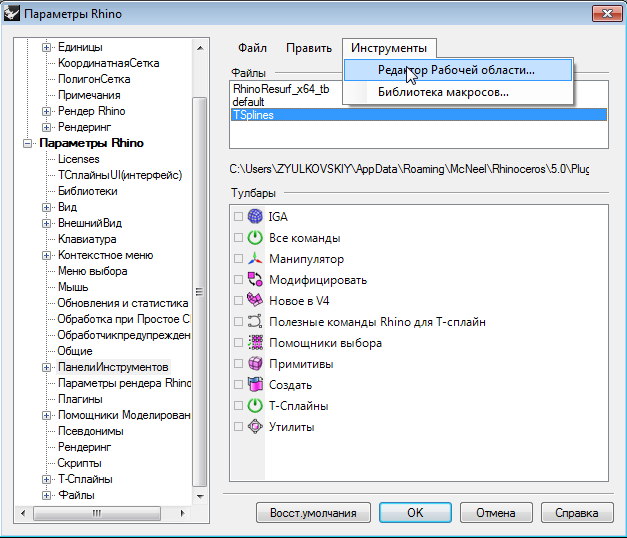
Task: Open help via Справка button
Action: tap(577, 513)
